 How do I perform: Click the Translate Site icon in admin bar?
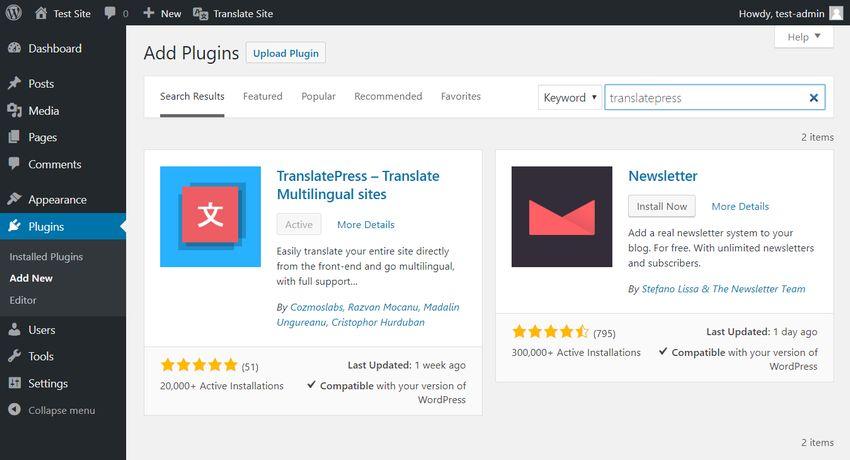[200, 14]
